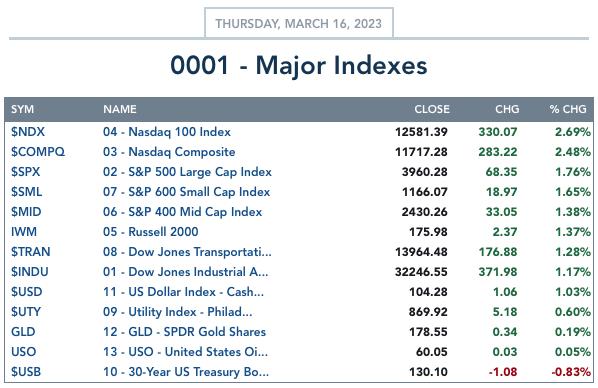Open the GLD - SPDR Gold Shares link
The height and width of the screenshot is (388, 598).
(x=184, y=332)
